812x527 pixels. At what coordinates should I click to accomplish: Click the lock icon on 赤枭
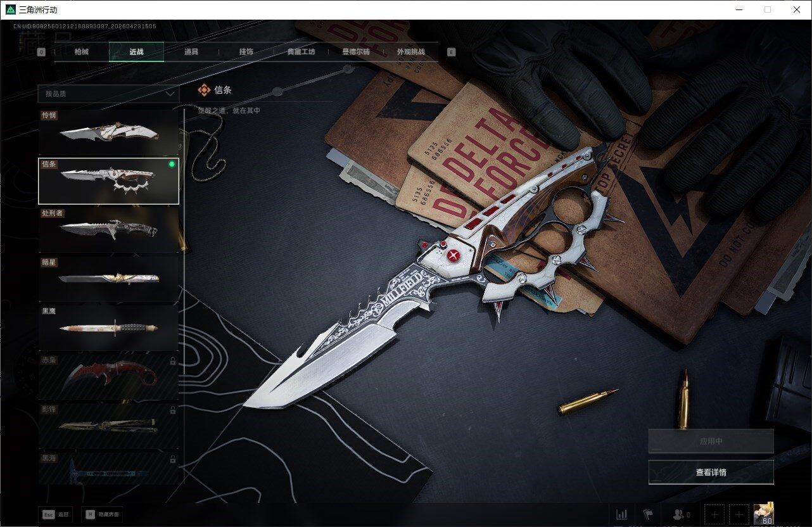click(172, 362)
